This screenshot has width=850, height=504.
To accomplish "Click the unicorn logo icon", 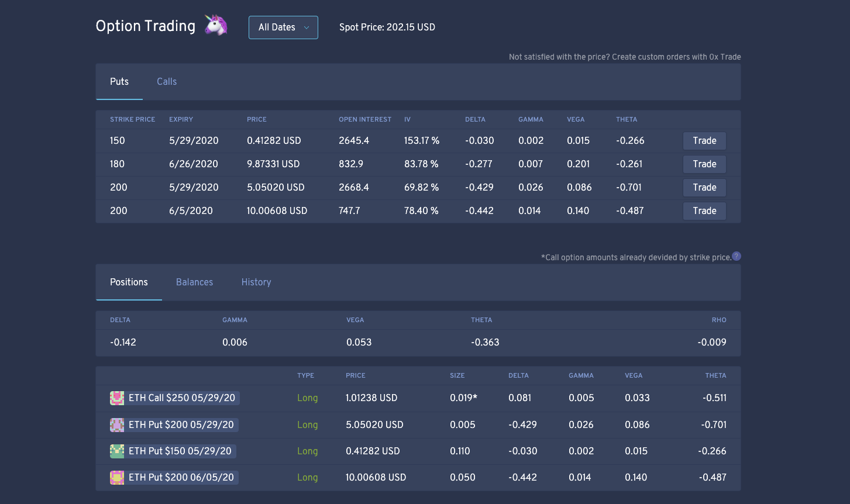I will point(215,26).
